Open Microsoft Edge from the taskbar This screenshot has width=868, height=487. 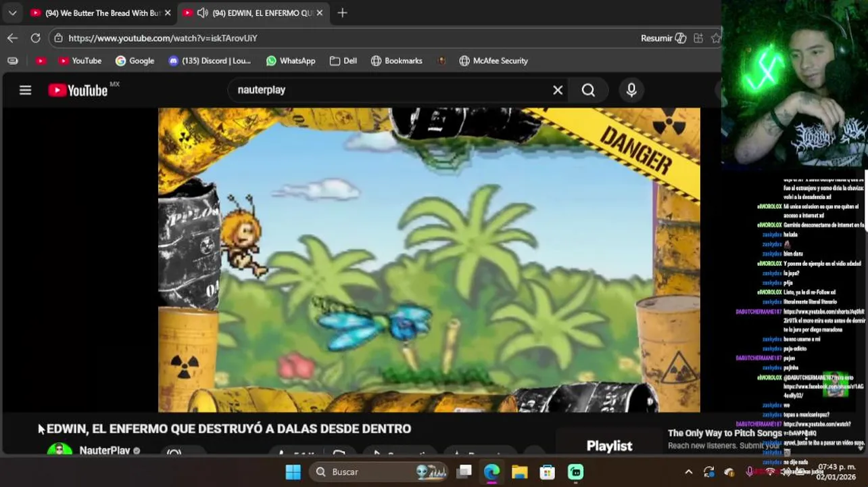(x=491, y=471)
